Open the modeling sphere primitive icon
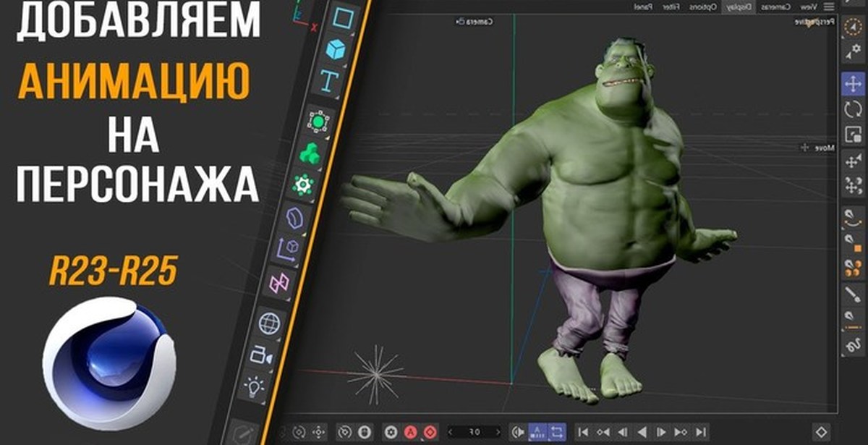868x445 pixels. [x=318, y=123]
